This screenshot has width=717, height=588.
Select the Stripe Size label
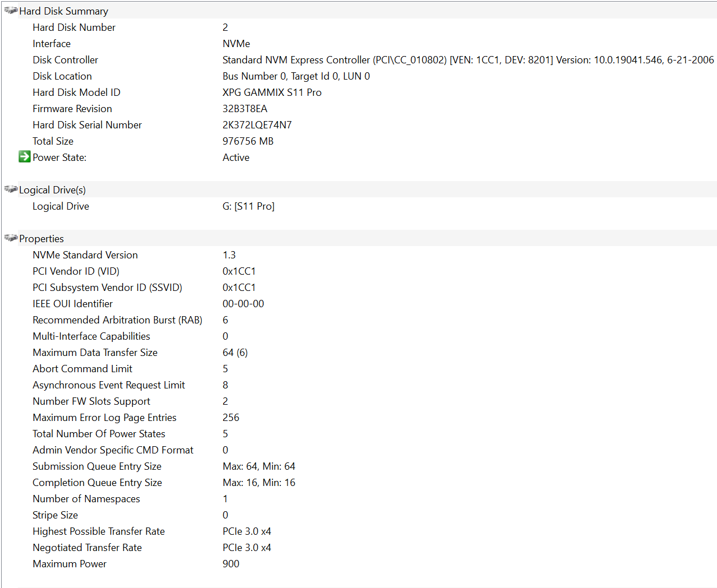tap(55, 515)
